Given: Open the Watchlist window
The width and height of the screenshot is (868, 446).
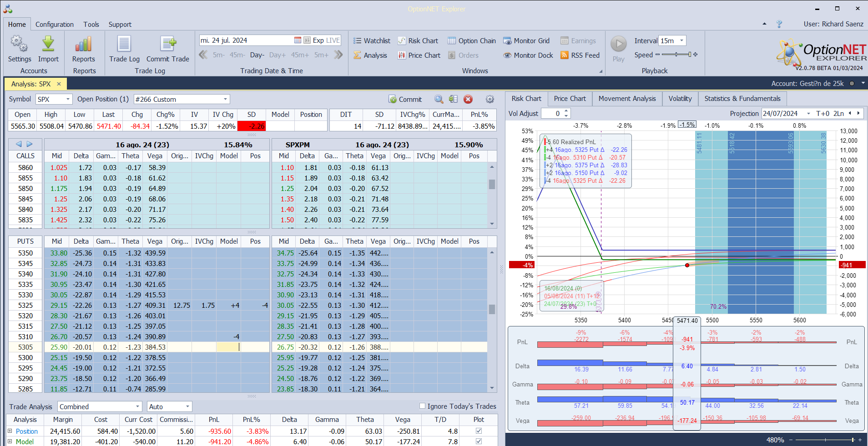Looking at the screenshot, I should pyautogui.click(x=372, y=41).
